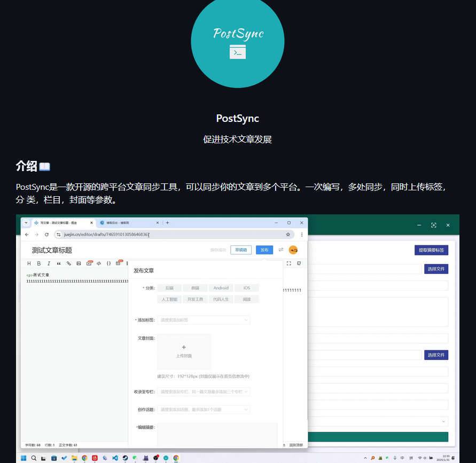Close the second browser tab
This screenshot has width=476, height=463.
click(x=157, y=223)
